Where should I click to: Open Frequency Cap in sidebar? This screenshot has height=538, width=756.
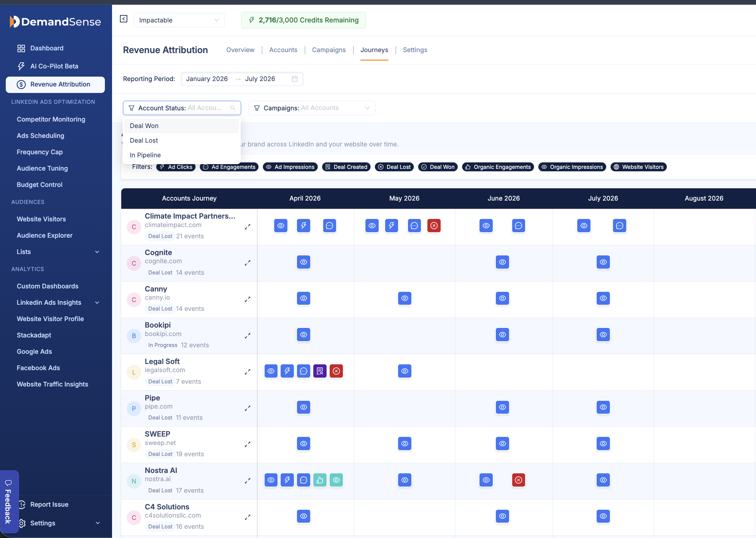[x=40, y=152]
